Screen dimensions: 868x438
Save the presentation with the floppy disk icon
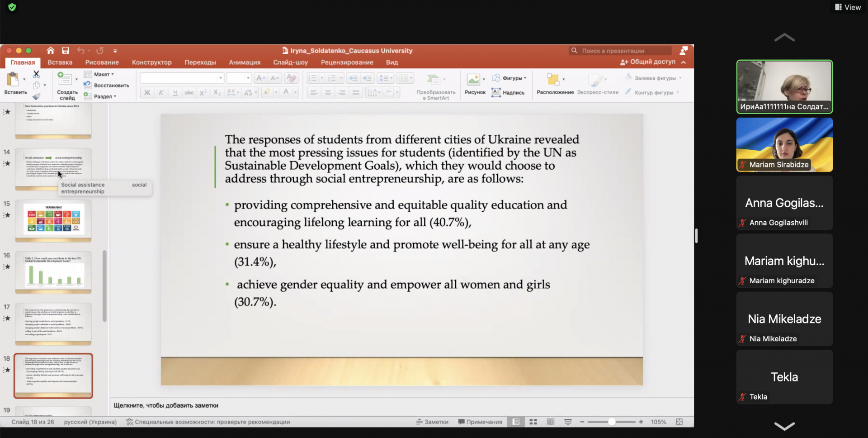(66, 51)
